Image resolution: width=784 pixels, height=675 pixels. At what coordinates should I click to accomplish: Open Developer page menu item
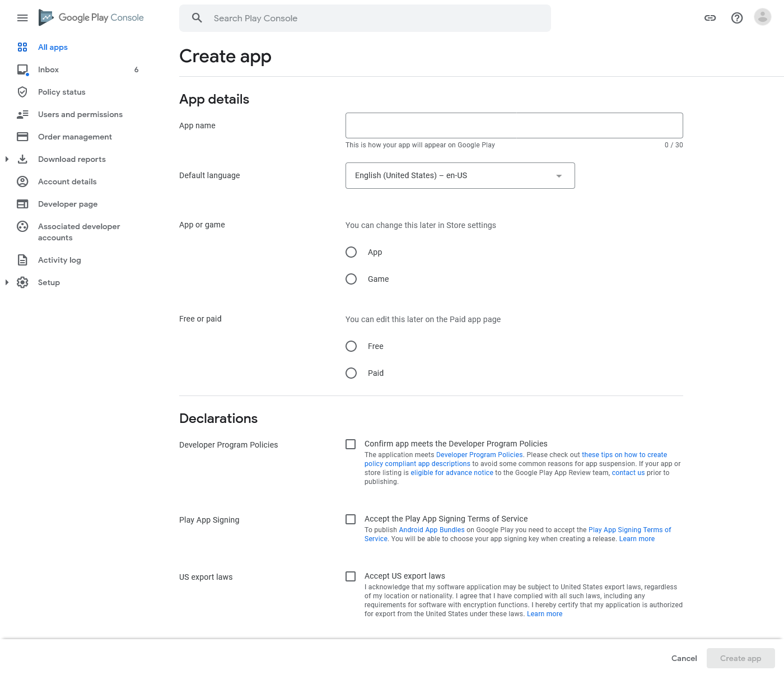pos(68,204)
